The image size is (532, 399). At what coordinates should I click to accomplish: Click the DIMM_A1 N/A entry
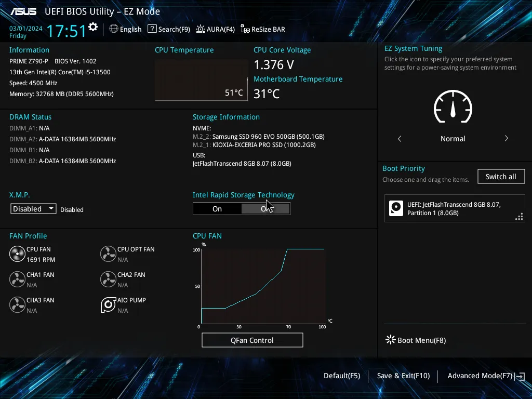30,128
